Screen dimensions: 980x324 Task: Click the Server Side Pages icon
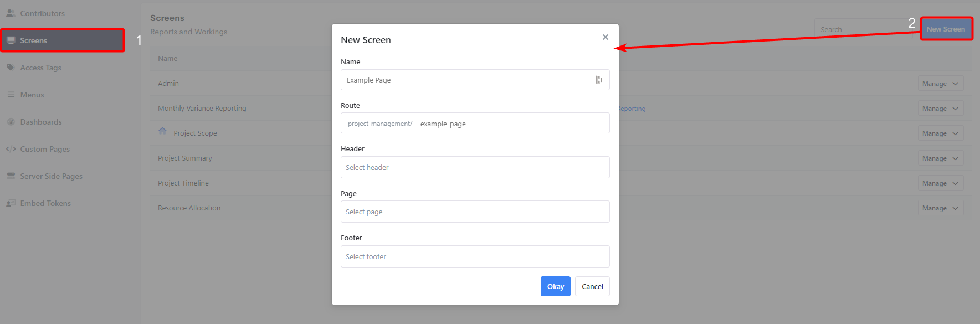pyautogui.click(x=11, y=176)
